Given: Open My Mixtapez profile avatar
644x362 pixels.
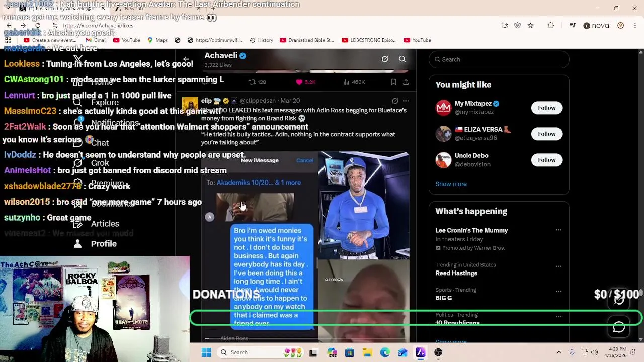Looking at the screenshot, I should tap(443, 108).
